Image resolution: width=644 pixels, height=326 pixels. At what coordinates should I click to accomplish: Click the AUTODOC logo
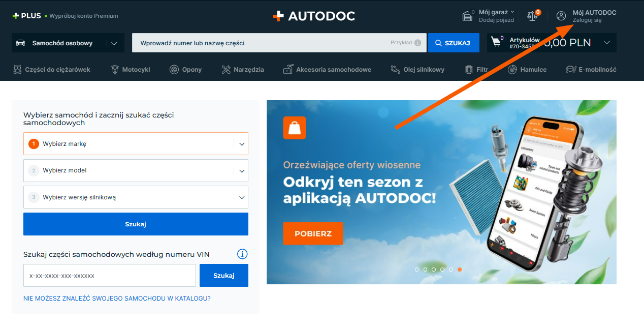[314, 16]
